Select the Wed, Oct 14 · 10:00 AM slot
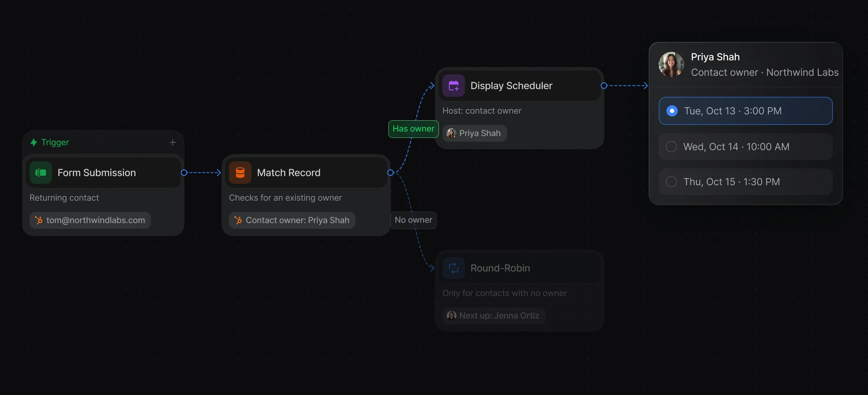Image resolution: width=868 pixels, height=395 pixels. click(x=746, y=147)
